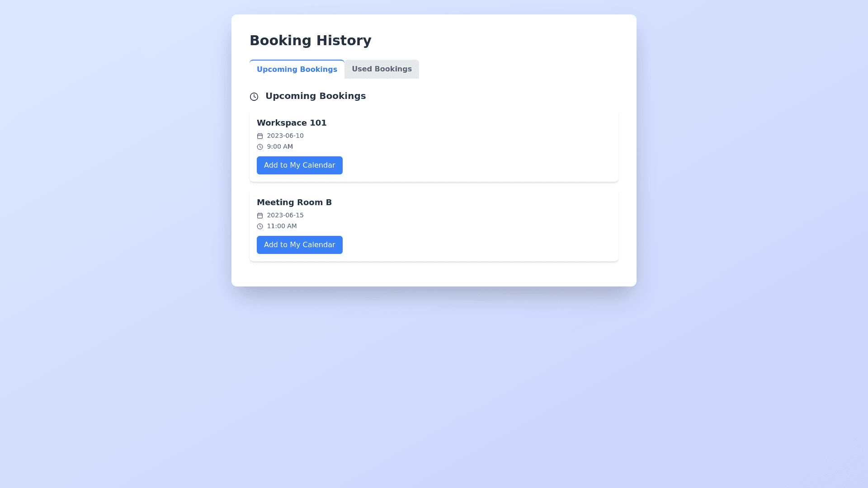Click the 2023-06-10 date text

pos(285,136)
